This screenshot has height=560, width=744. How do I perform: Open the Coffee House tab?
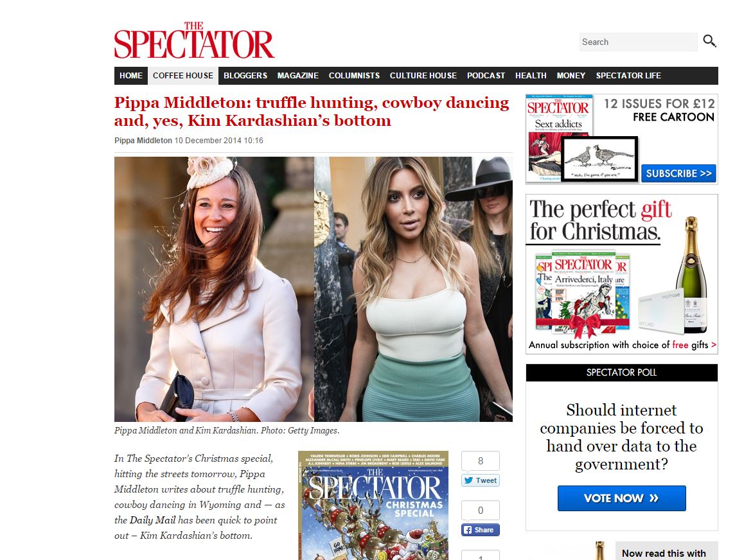tap(183, 75)
